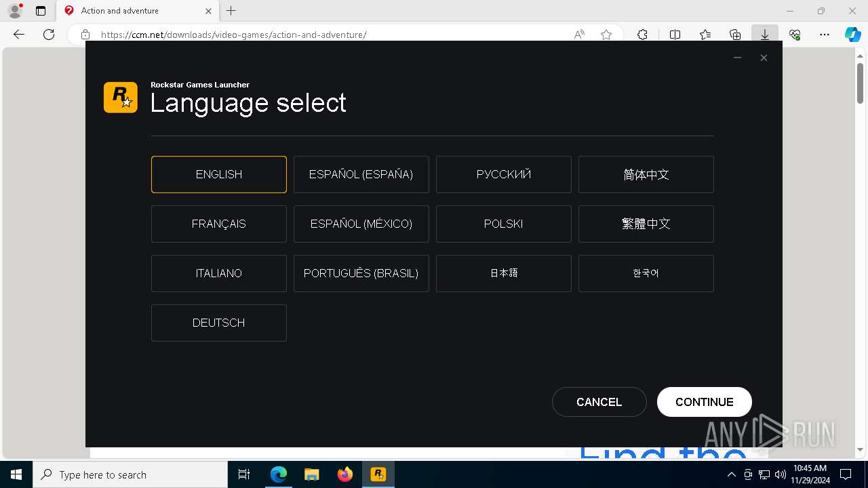Viewport: 868px width, 488px height.
Task: Open volume control tray icon
Action: coord(780,474)
